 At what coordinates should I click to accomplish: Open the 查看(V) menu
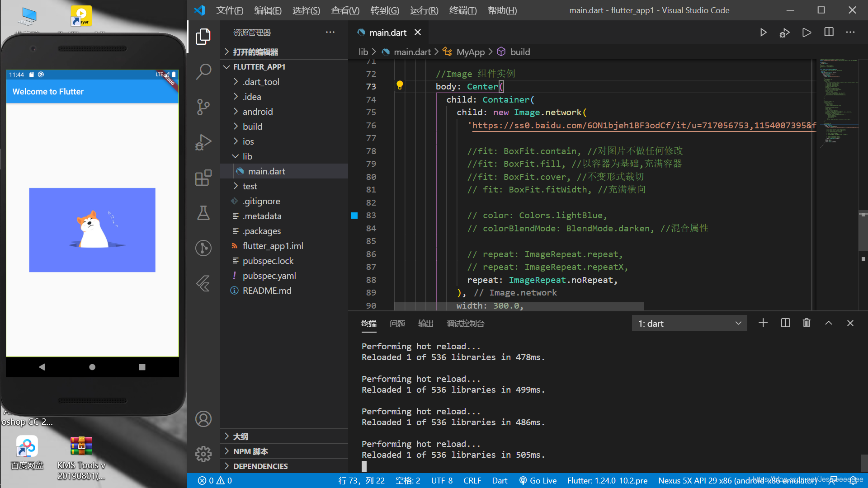(x=345, y=10)
